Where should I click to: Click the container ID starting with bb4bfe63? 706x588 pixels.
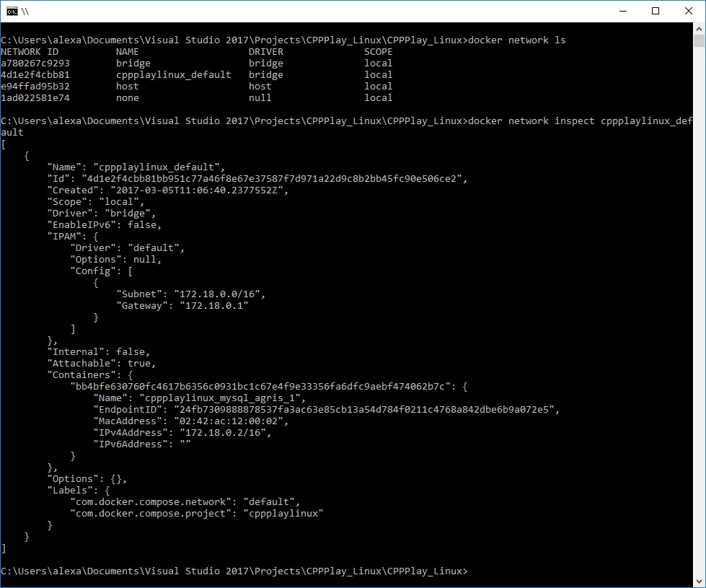click(x=260, y=387)
